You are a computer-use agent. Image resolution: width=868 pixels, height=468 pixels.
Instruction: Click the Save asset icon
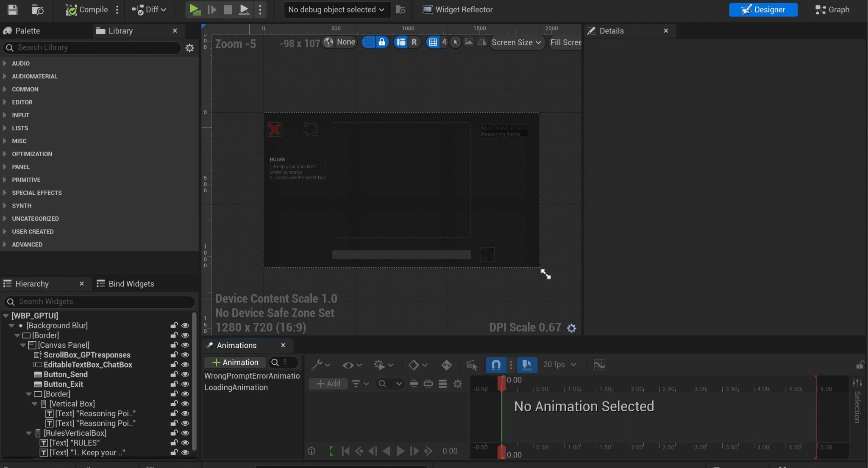pyautogui.click(x=13, y=9)
